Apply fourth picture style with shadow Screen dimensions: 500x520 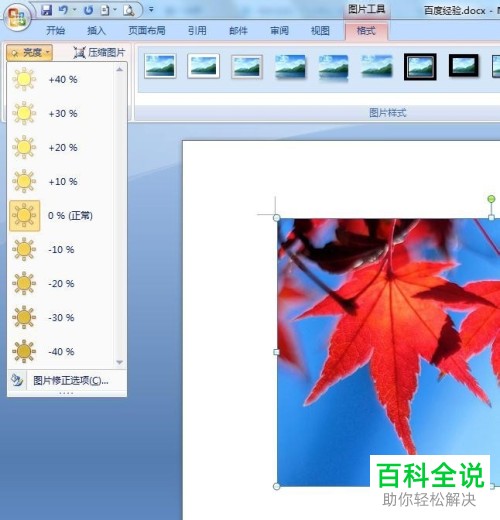coord(290,66)
